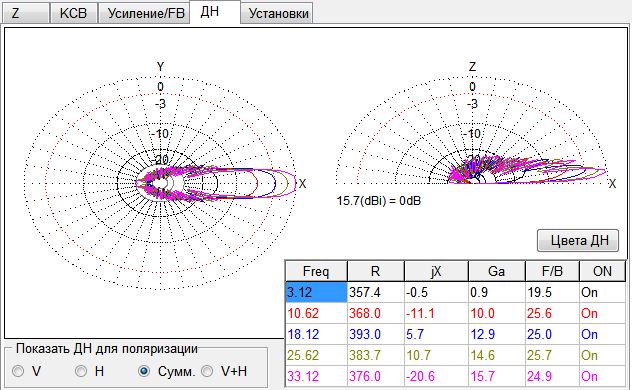The width and height of the screenshot is (632, 390).
Task: Open the КСВ tab
Action: click(x=73, y=13)
